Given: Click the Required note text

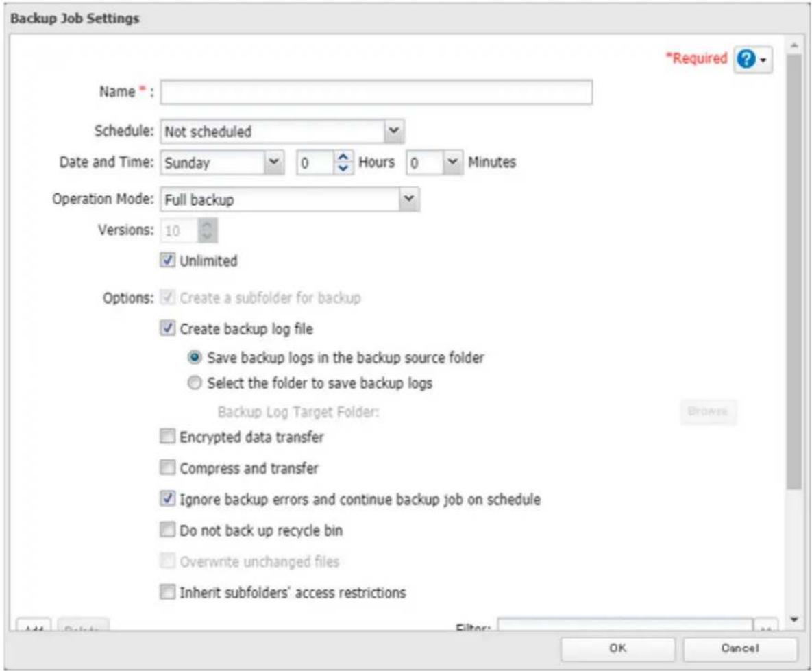Looking at the screenshot, I should [696, 58].
